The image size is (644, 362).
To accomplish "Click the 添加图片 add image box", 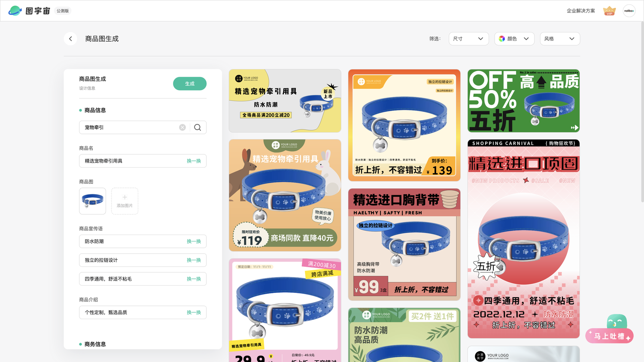I will pos(125,201).
